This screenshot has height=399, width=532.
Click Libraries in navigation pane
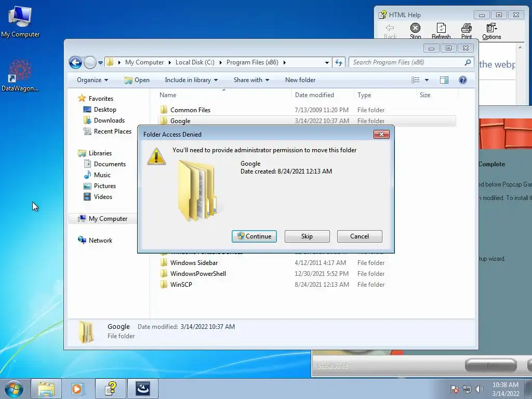[100, 153]
